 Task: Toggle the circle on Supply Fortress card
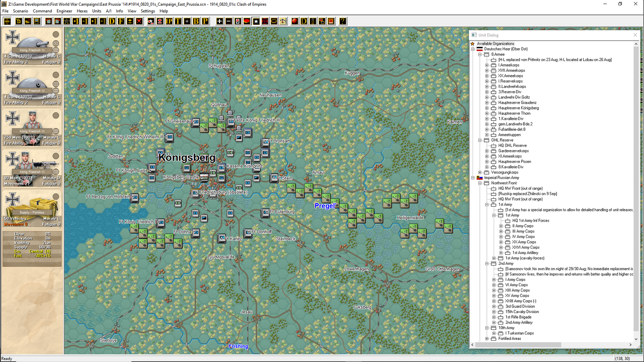pyautogui.click(x=56, y=197)
